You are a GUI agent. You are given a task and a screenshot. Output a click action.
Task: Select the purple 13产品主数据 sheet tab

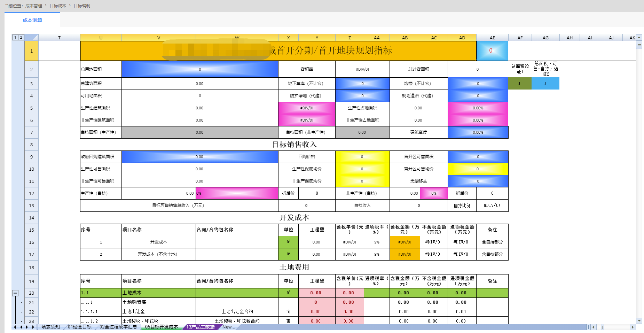[200, 327]
